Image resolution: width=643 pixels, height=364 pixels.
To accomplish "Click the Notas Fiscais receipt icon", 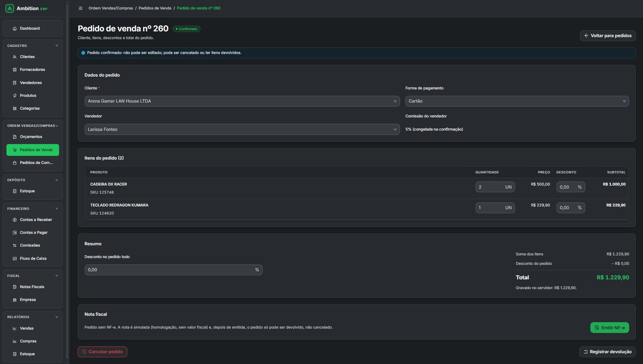I will [x=15, y=287].
